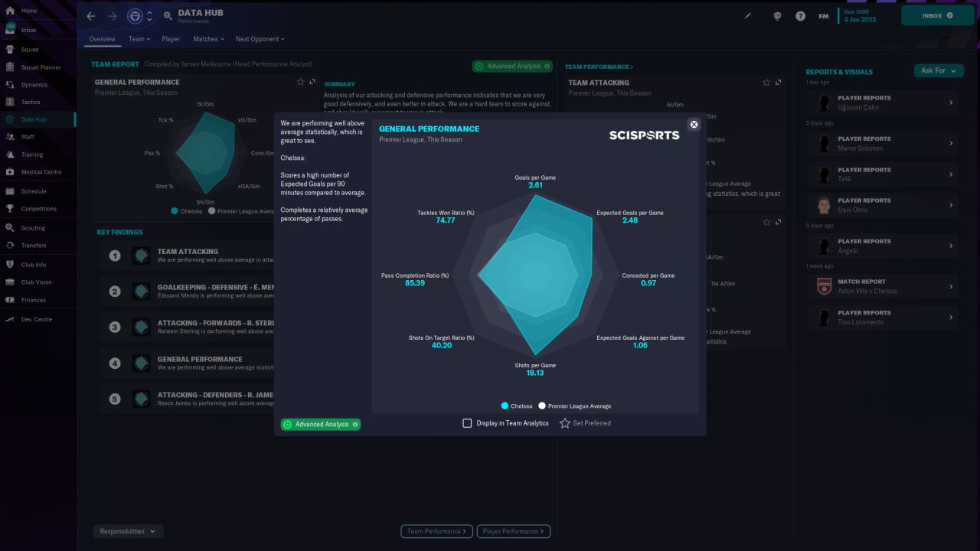This screenshot has height=551, width=980.
Task: Click the date showing 4 Jun 2023
Action: pos(859,20)
